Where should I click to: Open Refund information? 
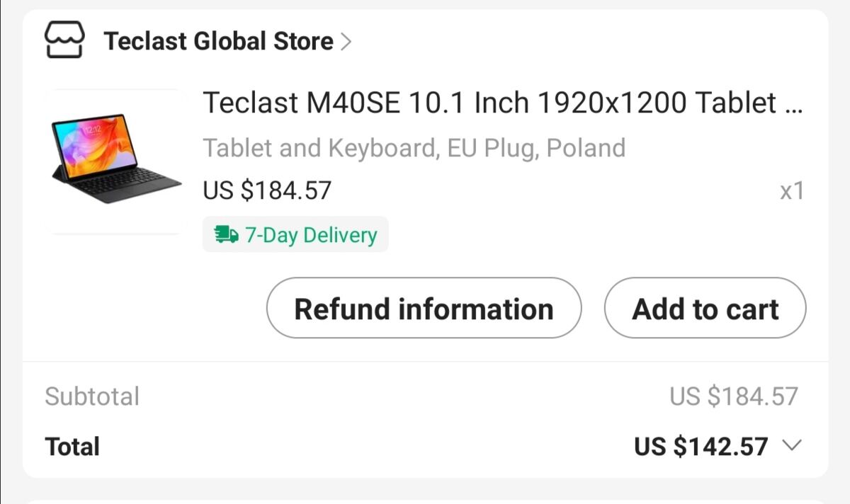point(424,309)
